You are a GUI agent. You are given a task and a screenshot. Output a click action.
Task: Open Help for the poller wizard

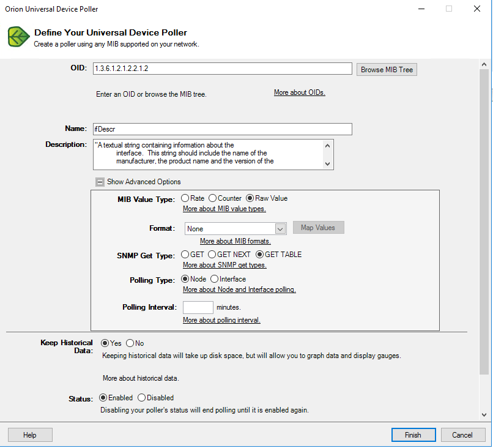click(x=30, y=435)
